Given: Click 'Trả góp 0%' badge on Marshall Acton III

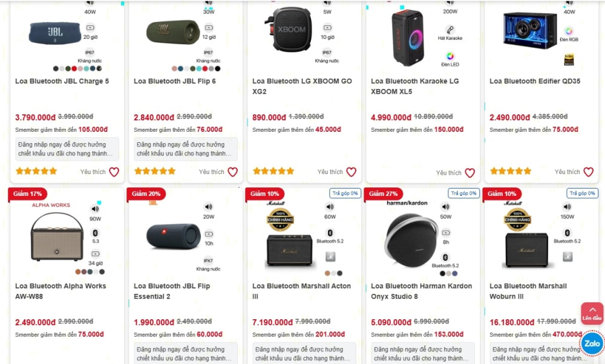Looking at the screenshot, I should tap(345, 193).
